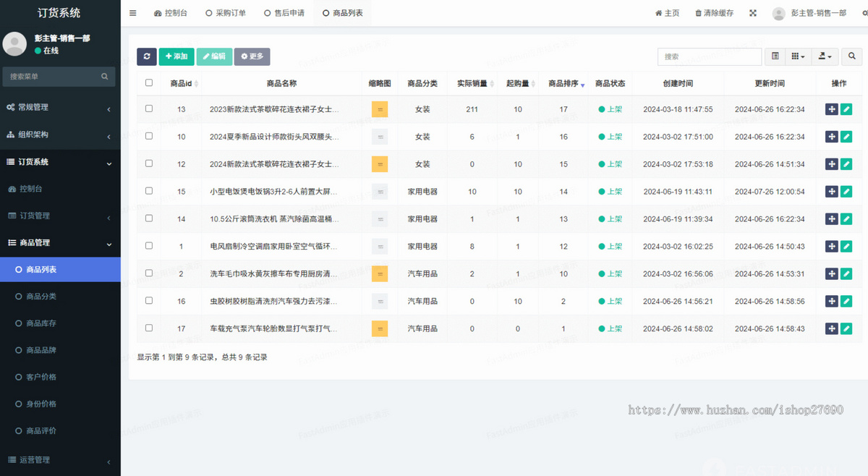
Task: Click the edit pencil for product id 17
Action: pyautogui.click(x=846, y=328)
